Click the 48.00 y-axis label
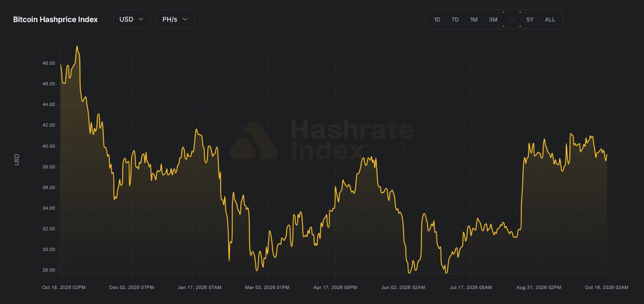This screenshot has height=304, width=644. tap(48, 63)
